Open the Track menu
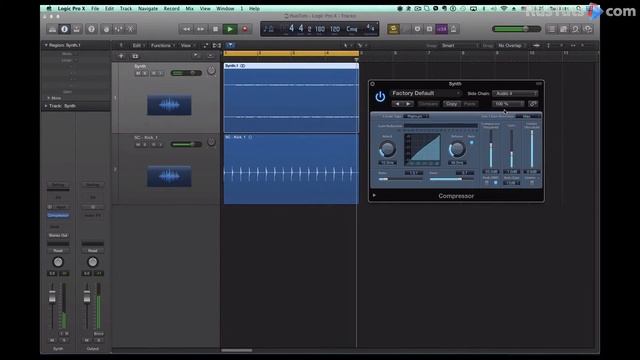 click(x=126, y=9)
